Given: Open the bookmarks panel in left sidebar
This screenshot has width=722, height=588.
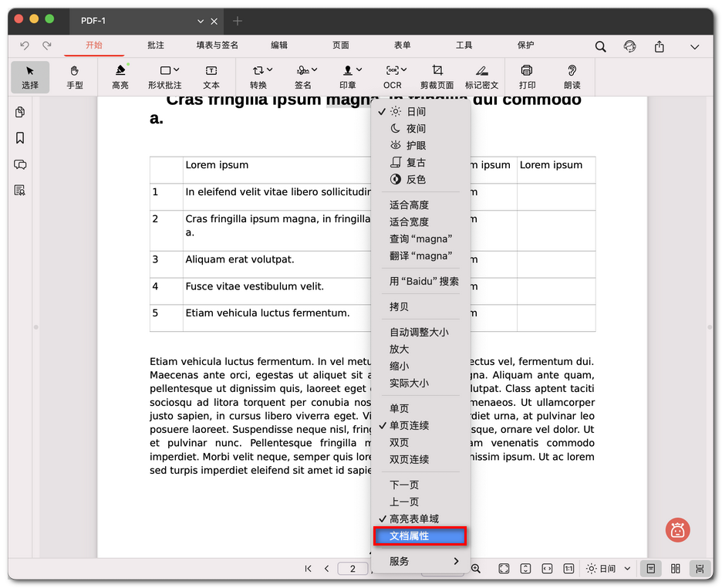Looking at the screenshot, I should [20, 138].
